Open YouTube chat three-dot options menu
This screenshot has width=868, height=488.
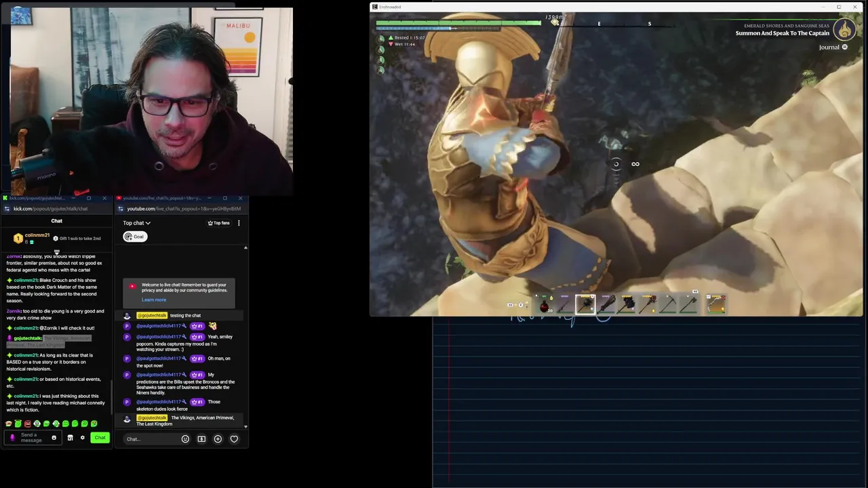tap(239, 223)
